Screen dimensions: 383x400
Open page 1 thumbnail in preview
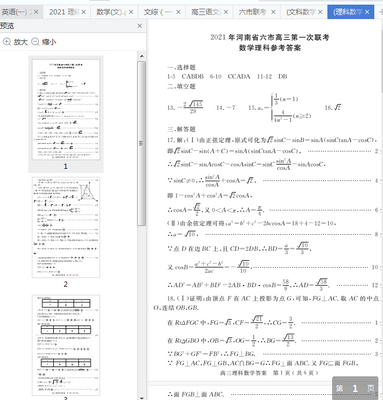[66, 110]
